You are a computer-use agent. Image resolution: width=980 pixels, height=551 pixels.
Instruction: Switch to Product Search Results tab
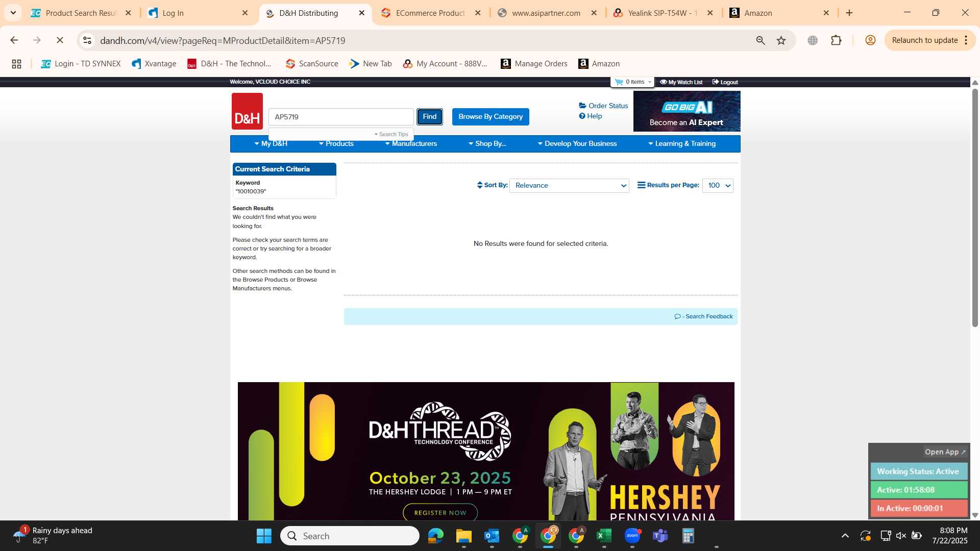(x=81, y=13)
